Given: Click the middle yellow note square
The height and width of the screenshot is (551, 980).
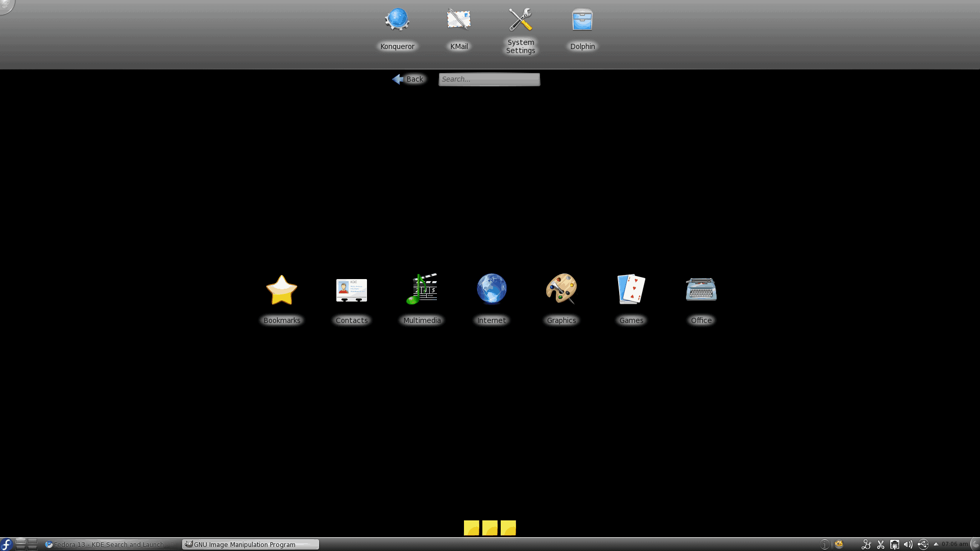Looking at the screenshot, I should point(489,528).
